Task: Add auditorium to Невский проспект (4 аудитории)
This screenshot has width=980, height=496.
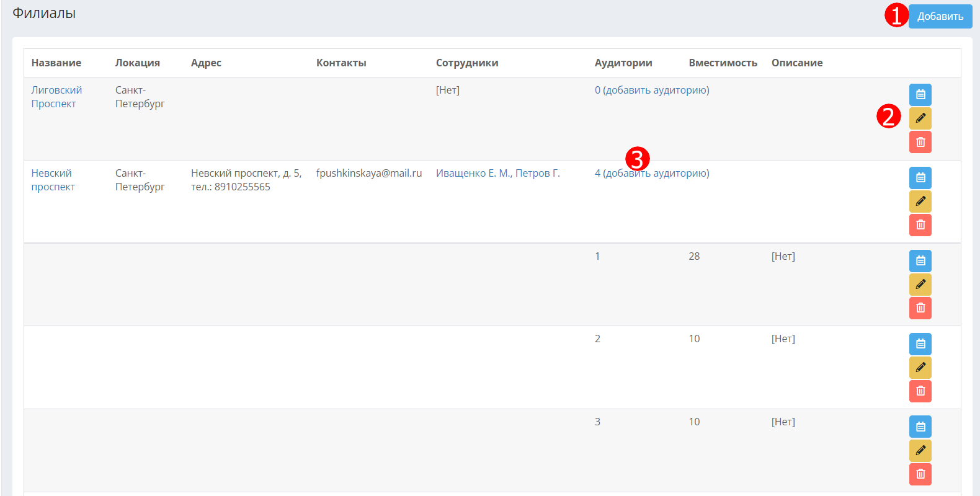Action: click(656, 174)
